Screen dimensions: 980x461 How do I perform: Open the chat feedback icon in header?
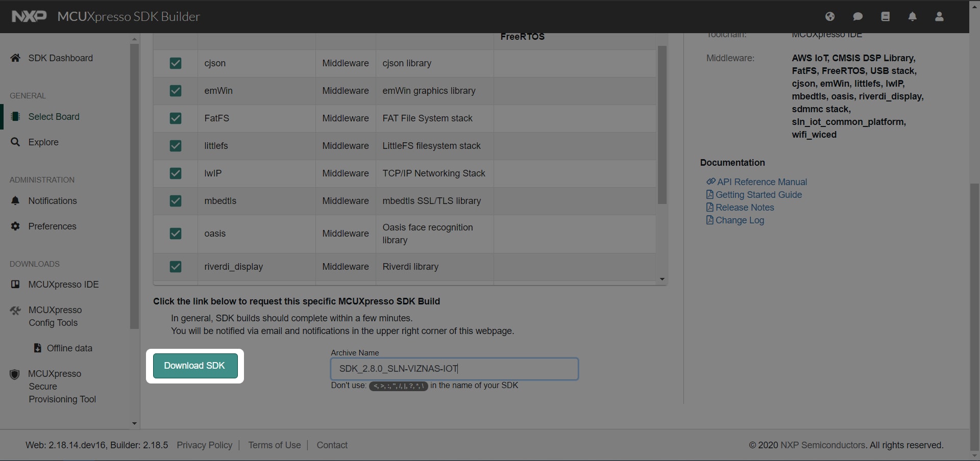[x=857, y=16]
